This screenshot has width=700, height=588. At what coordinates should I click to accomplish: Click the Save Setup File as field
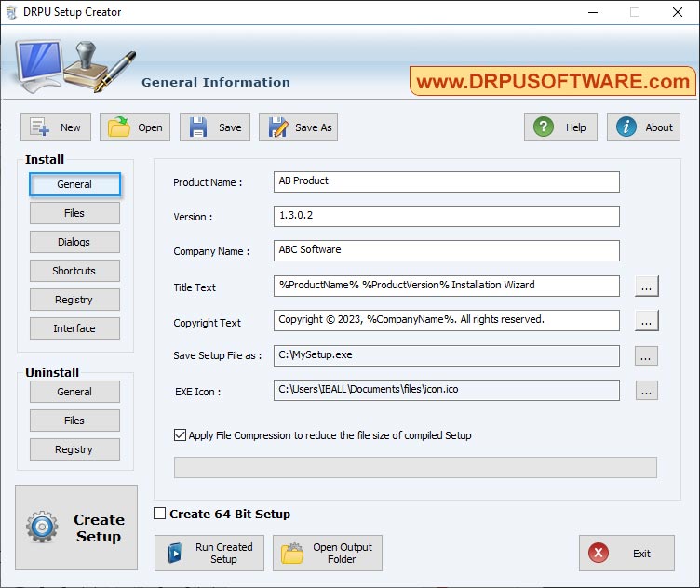point(447,355)
